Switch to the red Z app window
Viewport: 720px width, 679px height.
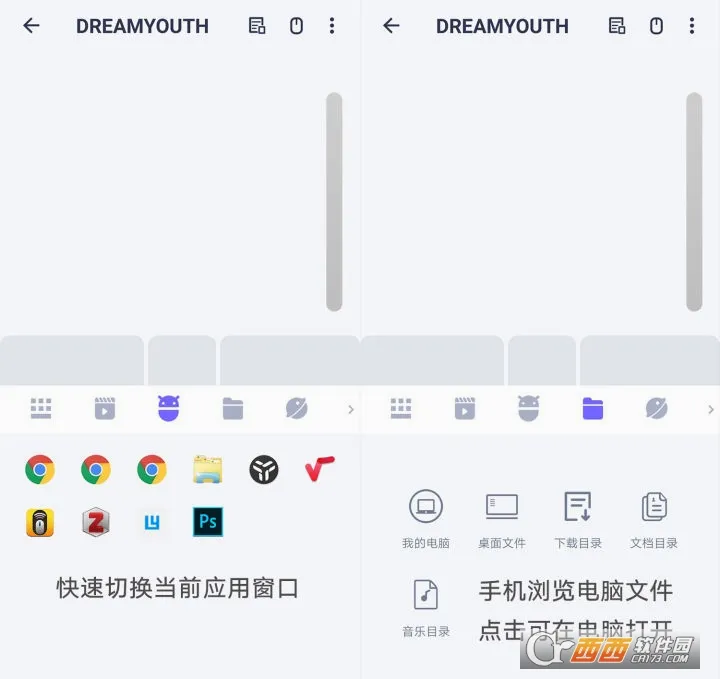pos(96,522)
